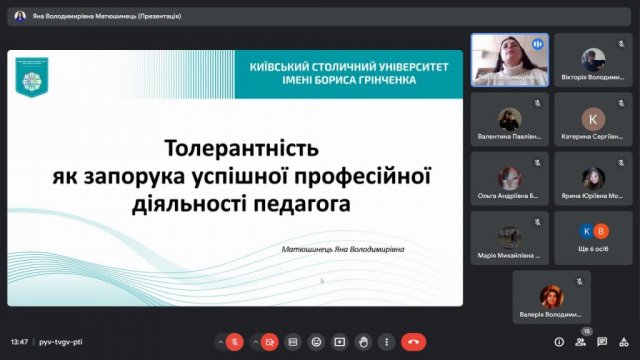Click the red leave call button
640x360 pixels.
(x=413, y=342)
